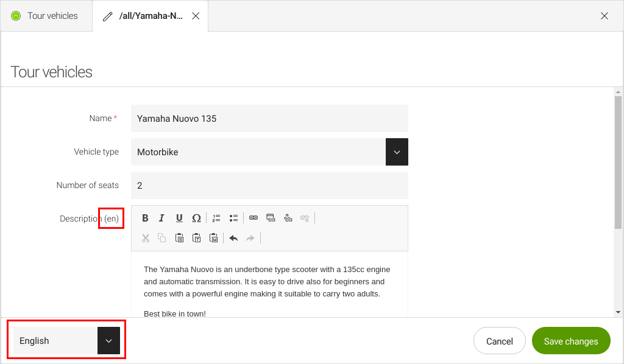Screen dimensions: 624x364
Task: Toggle bold formatting in description editor
Action: click(x=145, y=218)
